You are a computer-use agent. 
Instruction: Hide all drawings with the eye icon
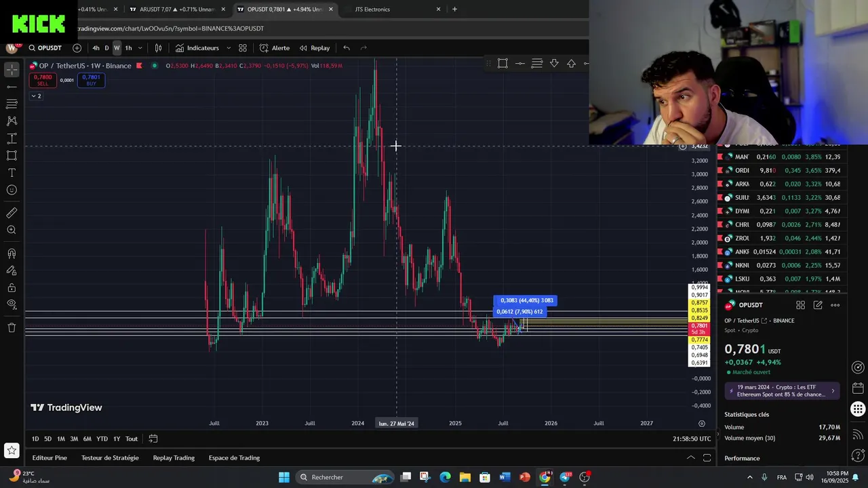coord(12,304)
